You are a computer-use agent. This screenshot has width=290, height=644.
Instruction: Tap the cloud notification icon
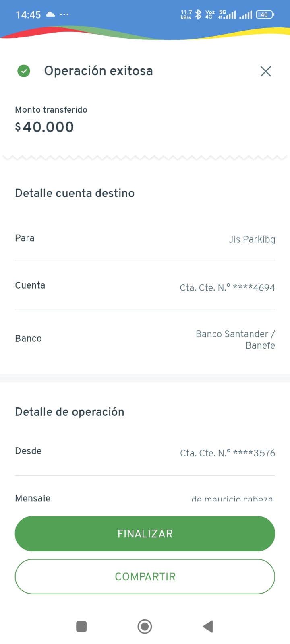click(50, 14)
